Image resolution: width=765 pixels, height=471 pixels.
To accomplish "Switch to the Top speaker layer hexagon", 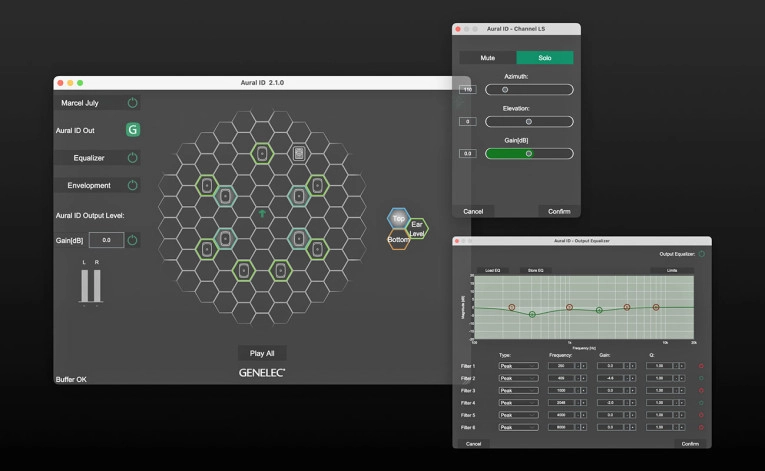I will (399, 218).
